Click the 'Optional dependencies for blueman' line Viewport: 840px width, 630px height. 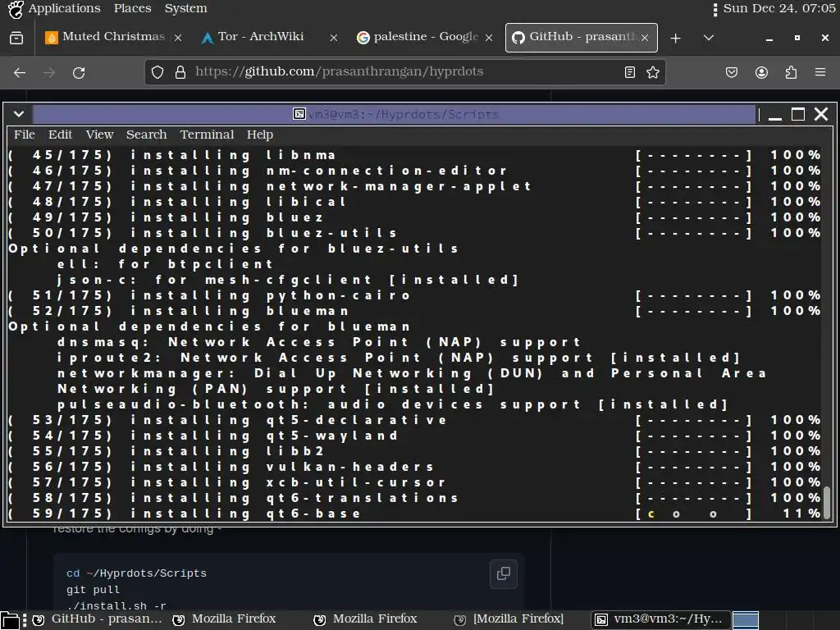point(209,326)
